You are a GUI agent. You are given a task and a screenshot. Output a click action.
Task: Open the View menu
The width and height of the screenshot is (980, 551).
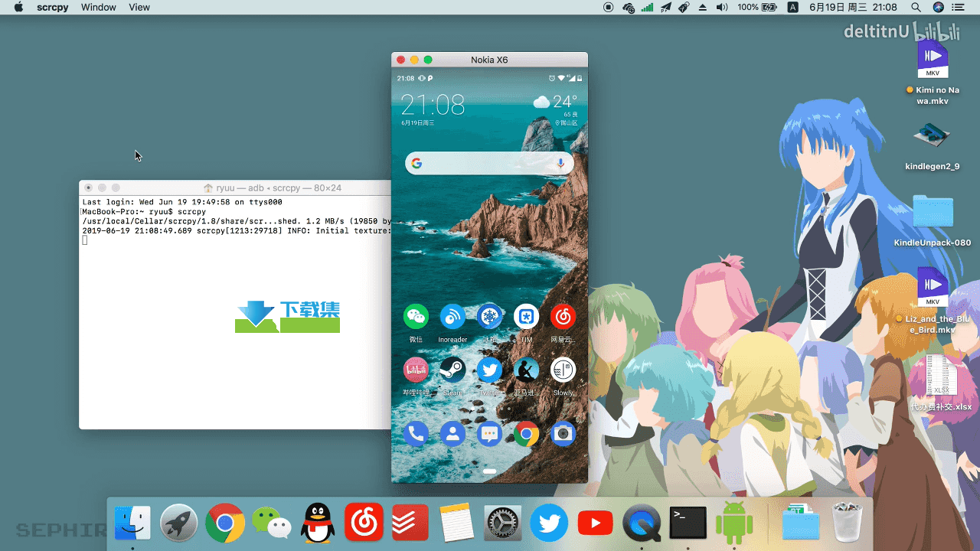139,7
